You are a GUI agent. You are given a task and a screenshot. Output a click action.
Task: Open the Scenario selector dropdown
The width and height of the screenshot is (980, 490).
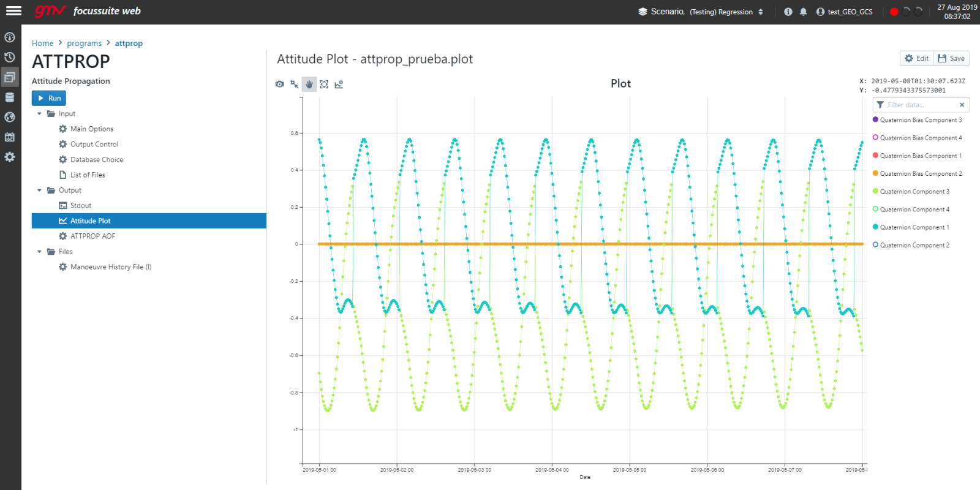701,12
